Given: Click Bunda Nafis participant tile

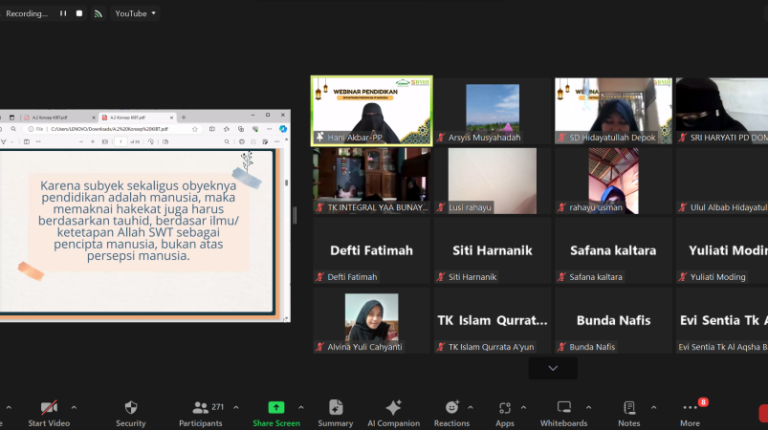Looking at the screenshot, I should coord(613,320).
